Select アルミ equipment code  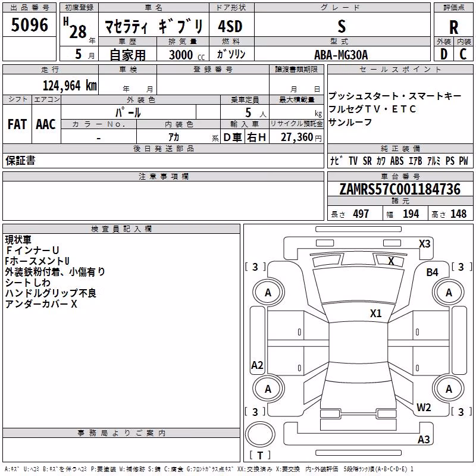click(434, 161)
